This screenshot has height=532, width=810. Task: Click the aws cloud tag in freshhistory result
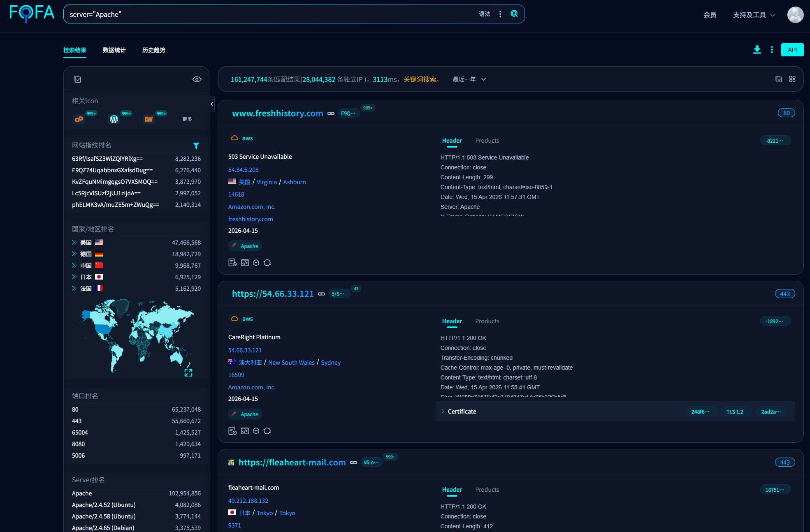point(242,138)
